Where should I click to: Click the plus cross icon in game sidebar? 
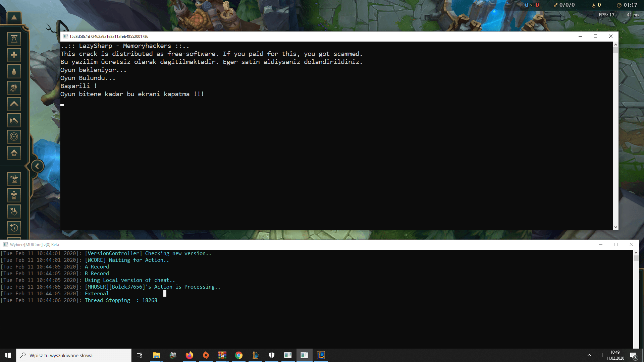pyautogui.click(x=14, y=55)
